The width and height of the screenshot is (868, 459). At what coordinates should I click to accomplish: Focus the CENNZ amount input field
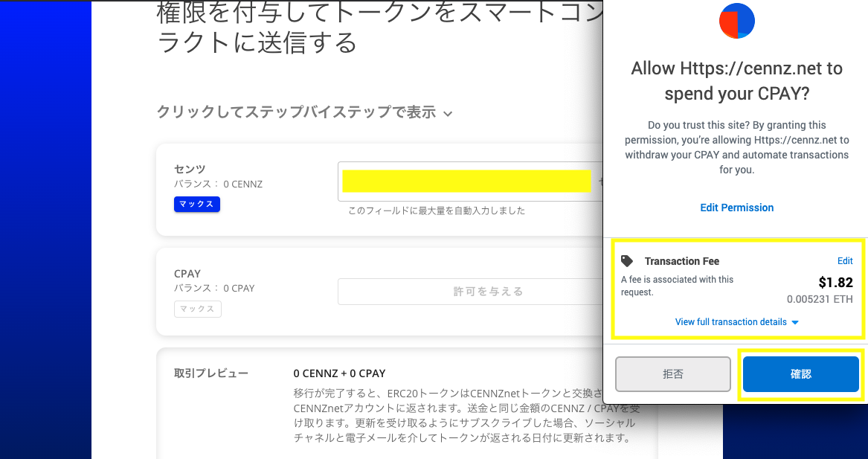point(466,181)
